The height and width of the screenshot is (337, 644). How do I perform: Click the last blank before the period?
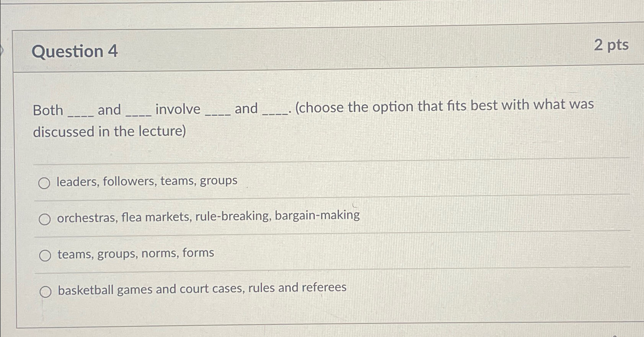[x=275, y=112]
